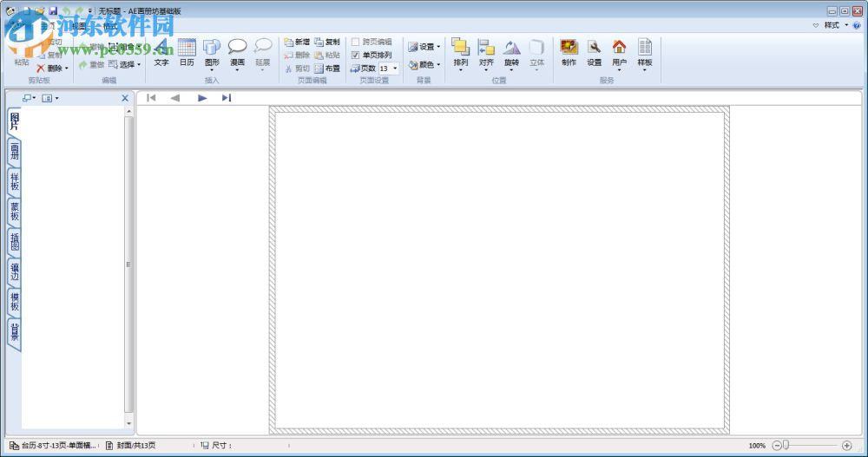This screenshot has width=868, height=457.
Task: Switch to the 图片 side tab
Action: click(x=15, y=121)
